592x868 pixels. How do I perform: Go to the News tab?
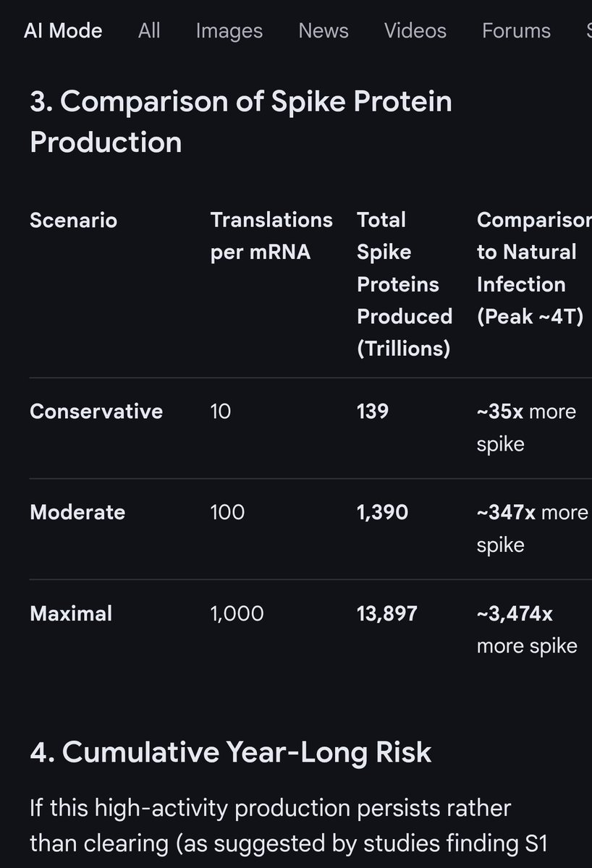[324, 31]
